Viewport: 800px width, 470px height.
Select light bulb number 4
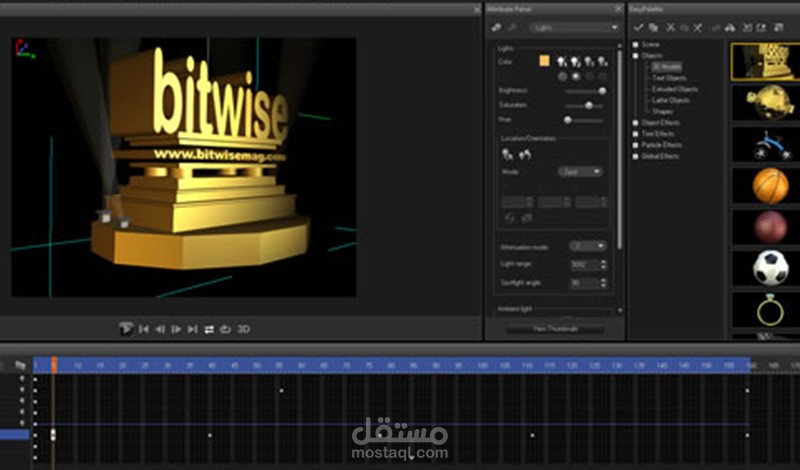coord(603,62)
